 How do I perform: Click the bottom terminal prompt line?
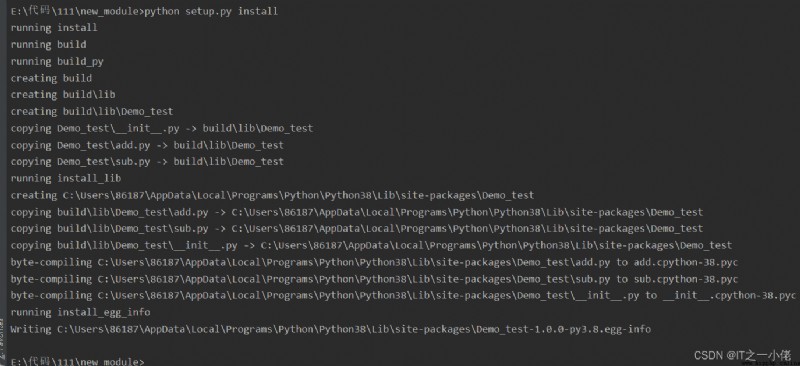[x=78, y=361]
